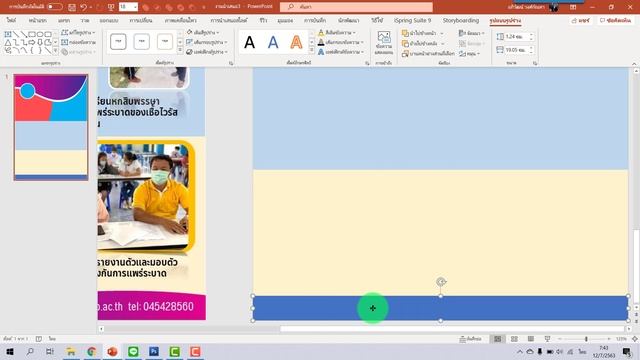Open the Edit Shape dropdown
This screenshot has height=360, width=640.
(78, 32)
